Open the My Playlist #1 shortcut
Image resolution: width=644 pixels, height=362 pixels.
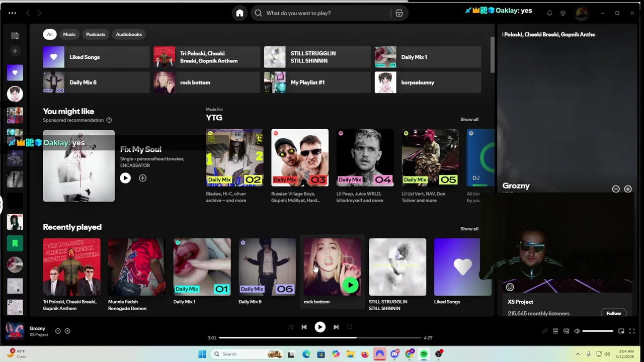coord(317,82)
